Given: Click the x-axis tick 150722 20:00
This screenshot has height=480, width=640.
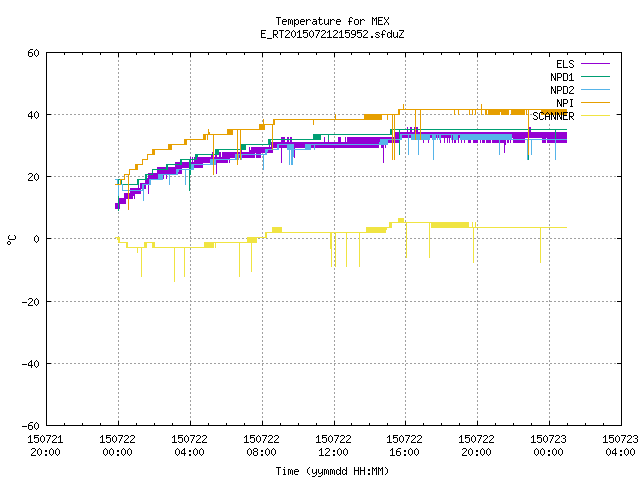Looking at the screenshot, I should tap(477, 446).
